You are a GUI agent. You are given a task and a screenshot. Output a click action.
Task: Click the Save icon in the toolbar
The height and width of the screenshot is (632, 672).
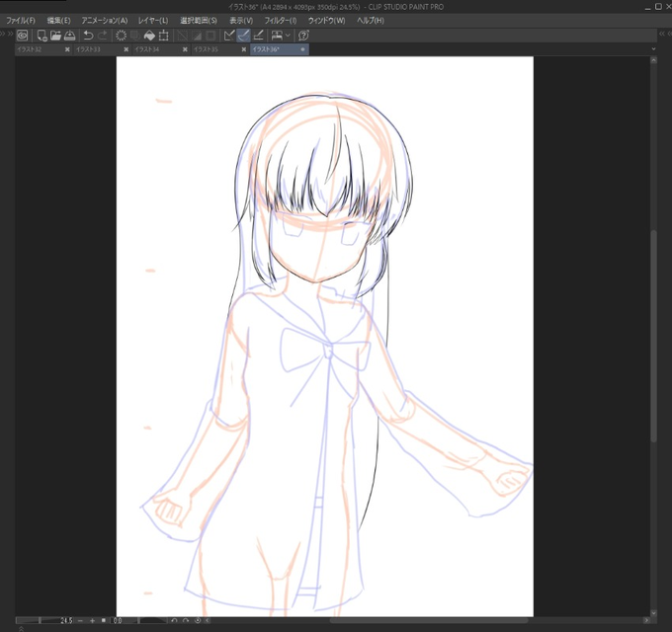70,36
